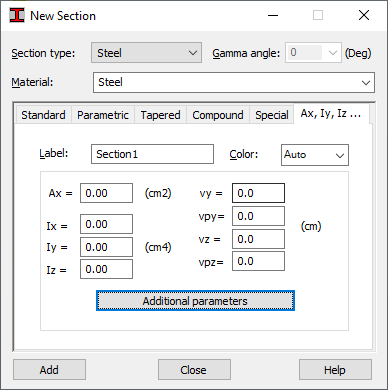Focus the Label field containing Section1
Screen dimensions: 388x390
pos(152,154)
